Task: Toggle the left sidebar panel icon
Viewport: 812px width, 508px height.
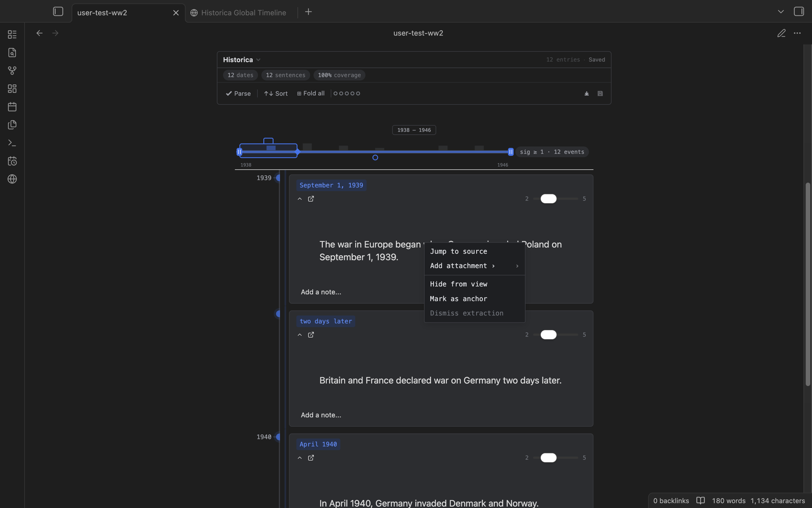Action: (x=58, y=11)
